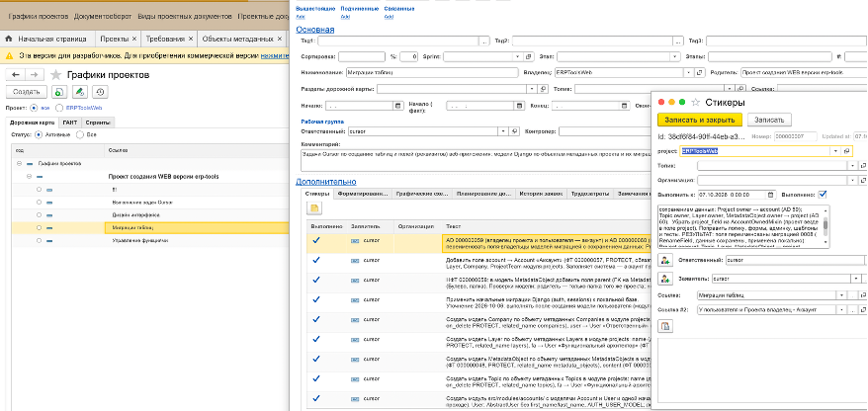
Task: Click the back arrow navigation button
Action: coord(16,75)
